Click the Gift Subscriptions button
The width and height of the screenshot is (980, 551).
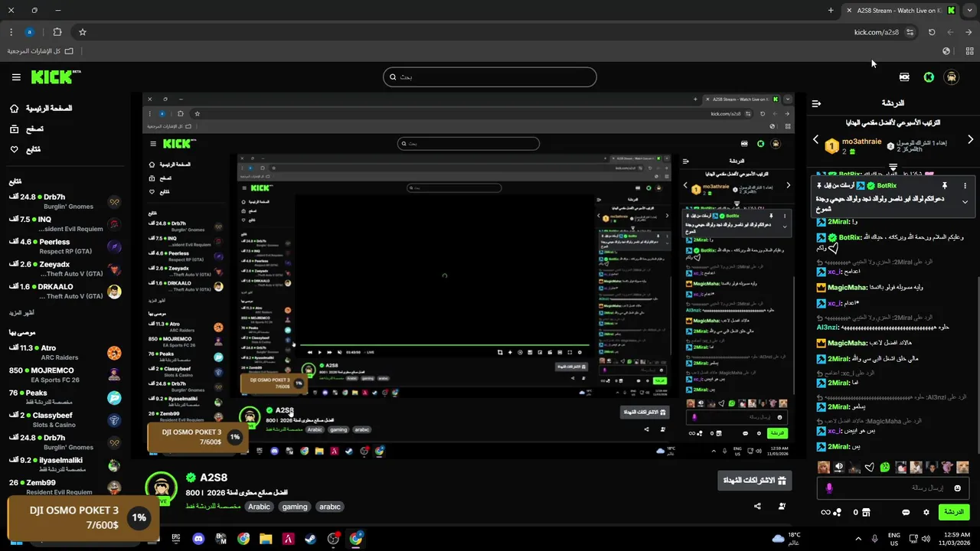tap(754, 481)
